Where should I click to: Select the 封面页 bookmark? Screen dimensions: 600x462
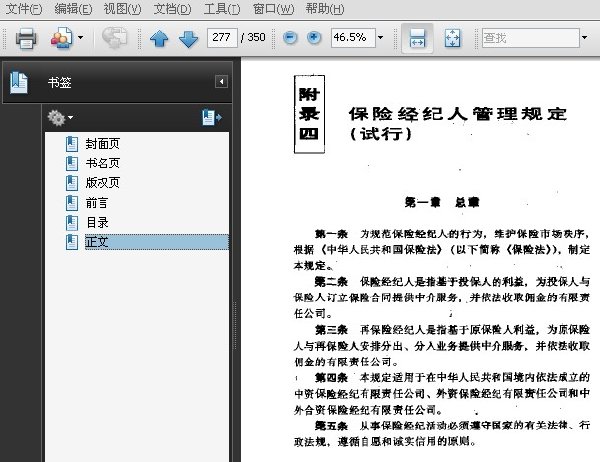[103, 144]
